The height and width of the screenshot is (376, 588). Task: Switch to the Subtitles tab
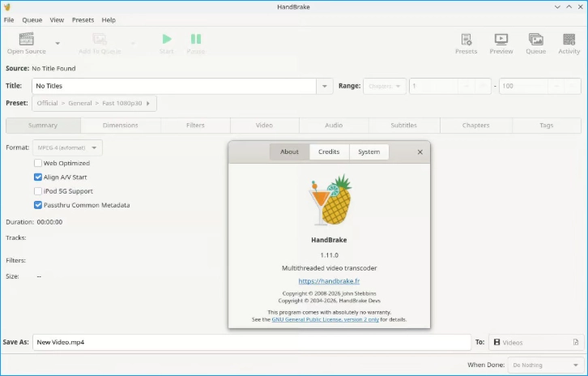click(404, 126)
